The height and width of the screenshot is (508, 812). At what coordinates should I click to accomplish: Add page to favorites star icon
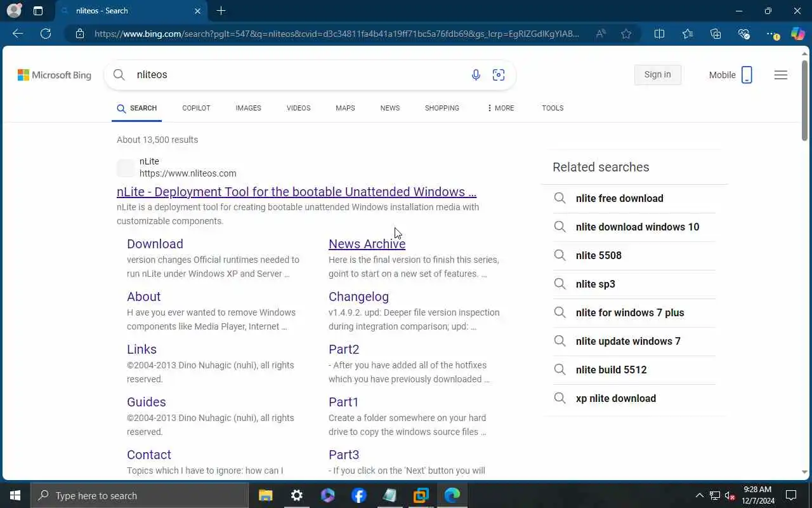coord(626,34)
